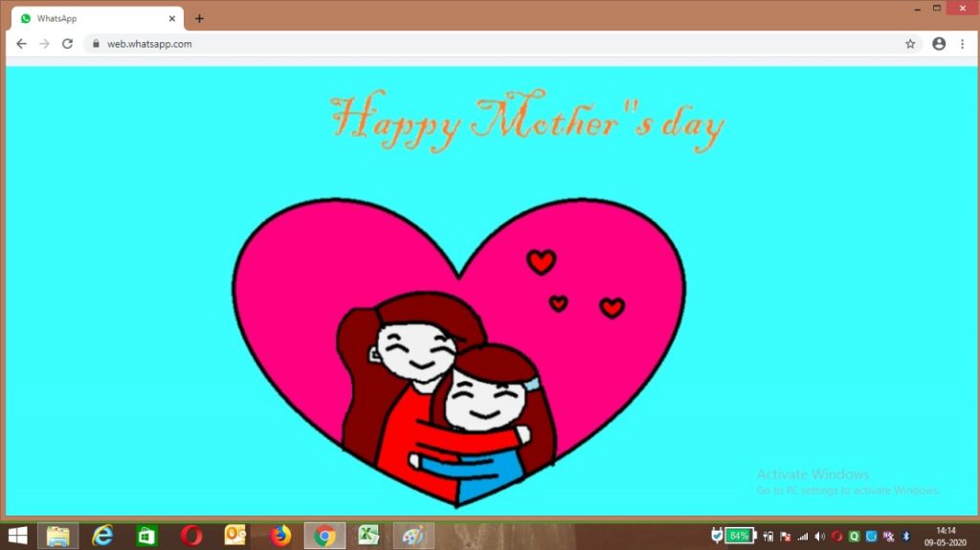Select the WhatsApp tab
The height and width of the screenshot is (550, 980).
(97, 19)
